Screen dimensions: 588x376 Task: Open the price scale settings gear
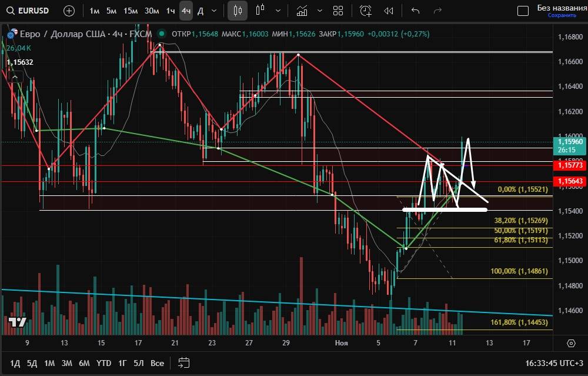coord(571,343)
